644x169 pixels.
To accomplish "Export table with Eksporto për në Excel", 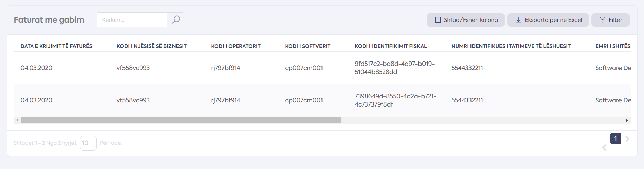I will pyautogui.click(x=548, y=20).
